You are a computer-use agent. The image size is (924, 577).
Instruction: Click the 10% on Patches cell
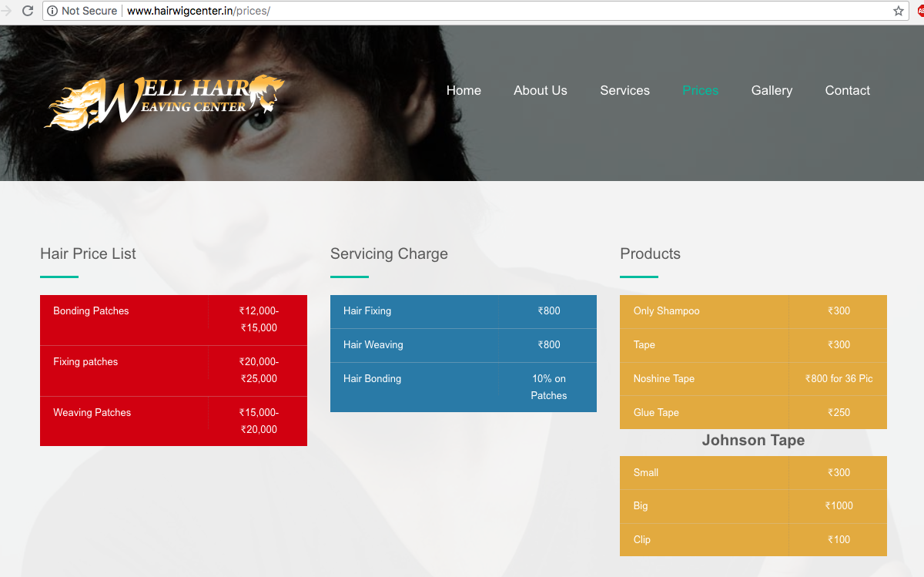tap(548, 387)
